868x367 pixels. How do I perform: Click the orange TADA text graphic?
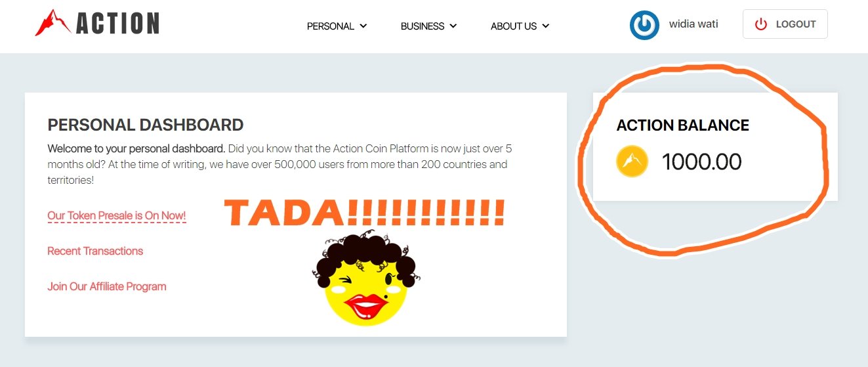tap(364, 212)
